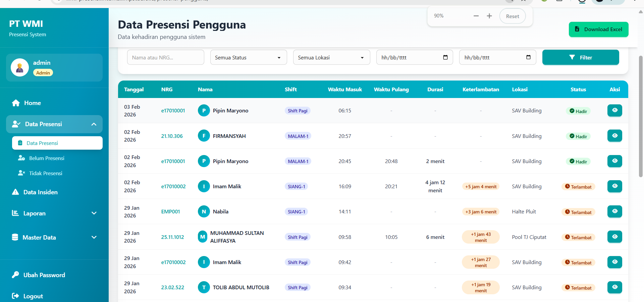
Task: Click the eye icon for TOLIB ABDUL MUTOLIB
Action: [x=614, y=287]
